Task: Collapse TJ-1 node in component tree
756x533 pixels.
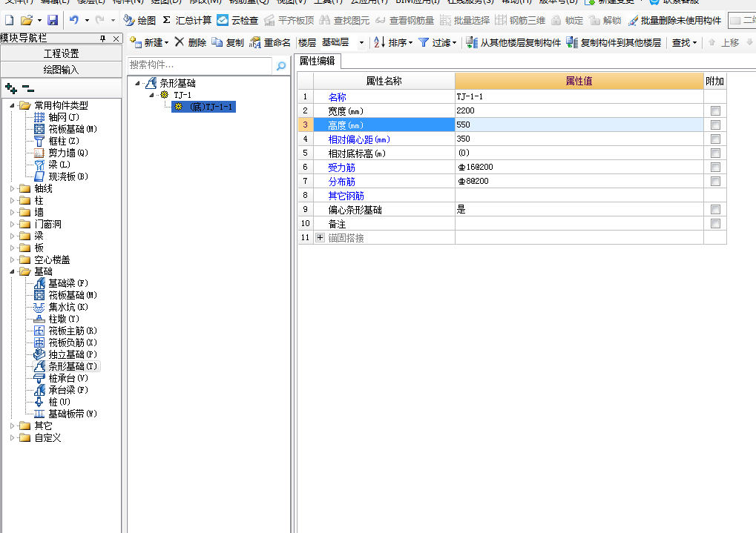Action: click(x=151, y=95)
